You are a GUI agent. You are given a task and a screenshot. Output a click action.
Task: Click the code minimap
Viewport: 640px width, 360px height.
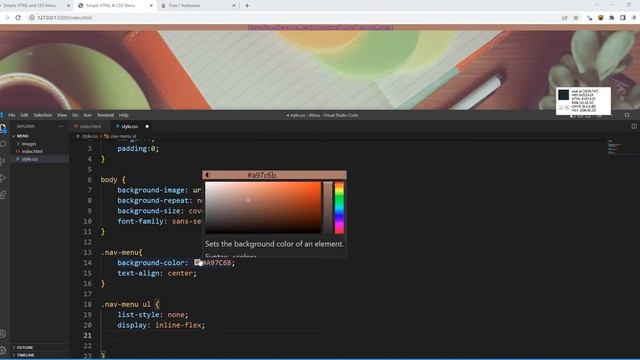pyautogui.click(x=616, y=147)
